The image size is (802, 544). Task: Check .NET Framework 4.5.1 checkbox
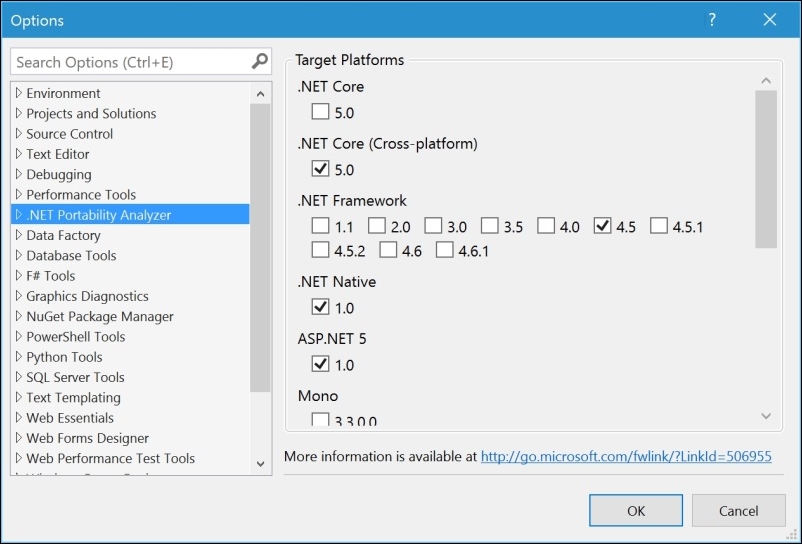pos(659,225)
